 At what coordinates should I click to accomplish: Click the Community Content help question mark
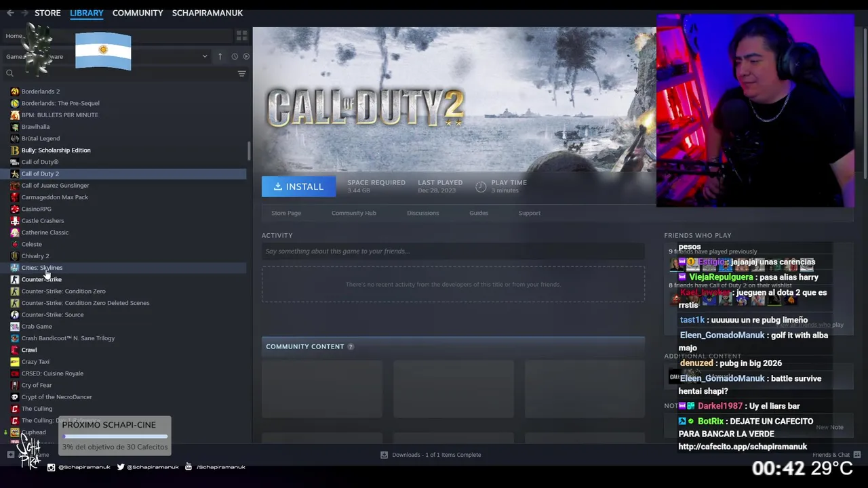[351, 347]
